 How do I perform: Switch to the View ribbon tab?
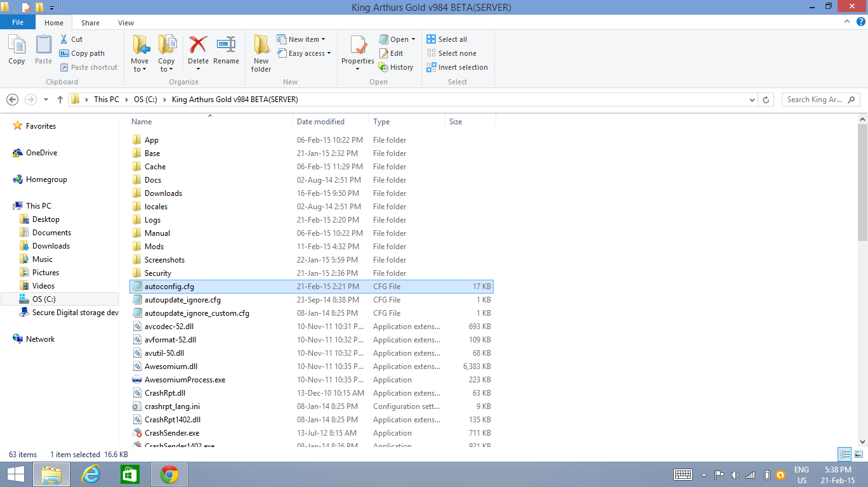click(126, 23)
